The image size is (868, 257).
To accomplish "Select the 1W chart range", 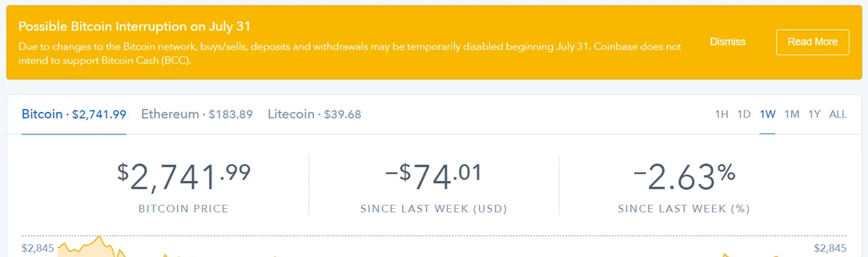I will 768,114.
